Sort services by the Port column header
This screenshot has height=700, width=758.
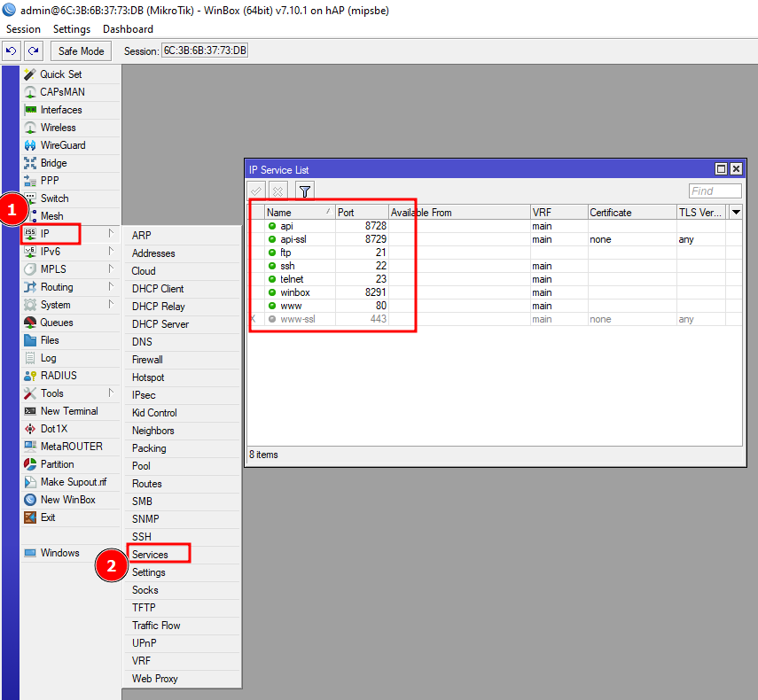tap(361, 213)
